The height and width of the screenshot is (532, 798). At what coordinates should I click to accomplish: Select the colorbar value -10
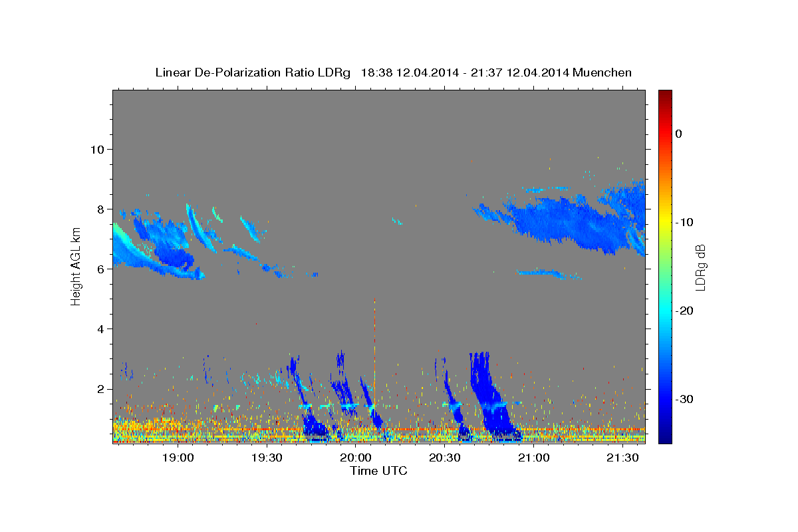click(x=685, y=222)
